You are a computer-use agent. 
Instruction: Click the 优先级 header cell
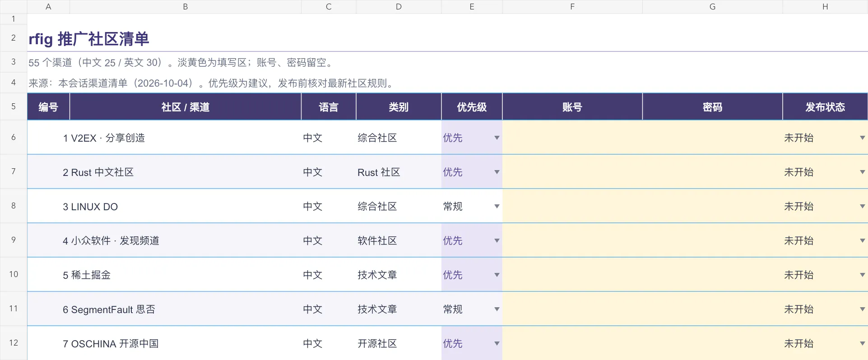472,107
